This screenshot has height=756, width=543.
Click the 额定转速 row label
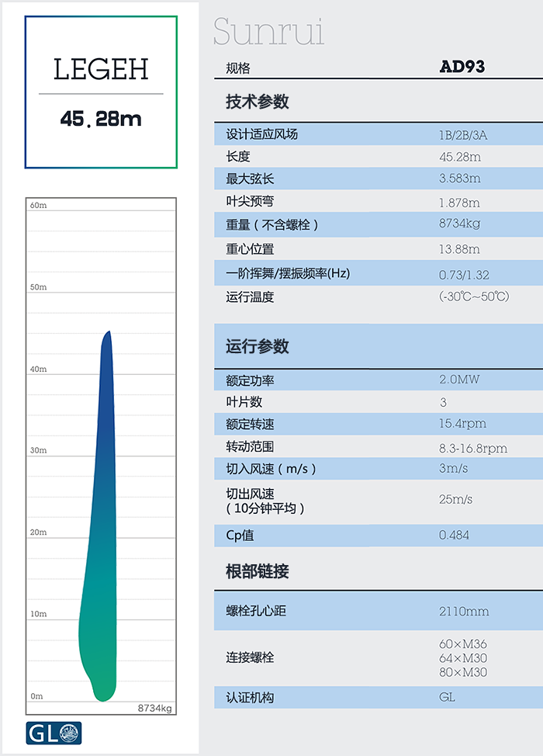click(250, 424)
